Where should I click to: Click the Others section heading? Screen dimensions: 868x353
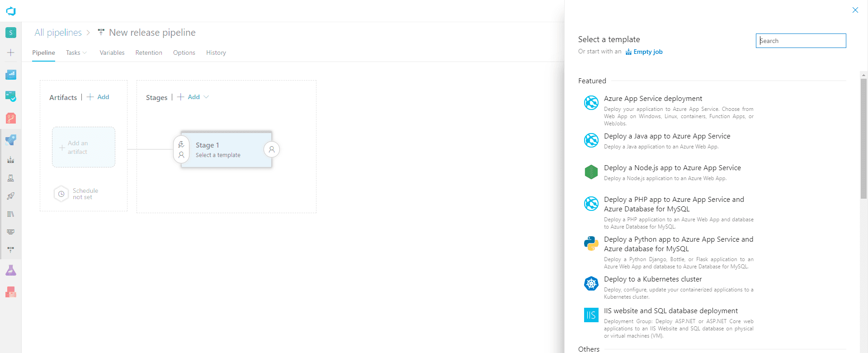click(x=589, y=349)
